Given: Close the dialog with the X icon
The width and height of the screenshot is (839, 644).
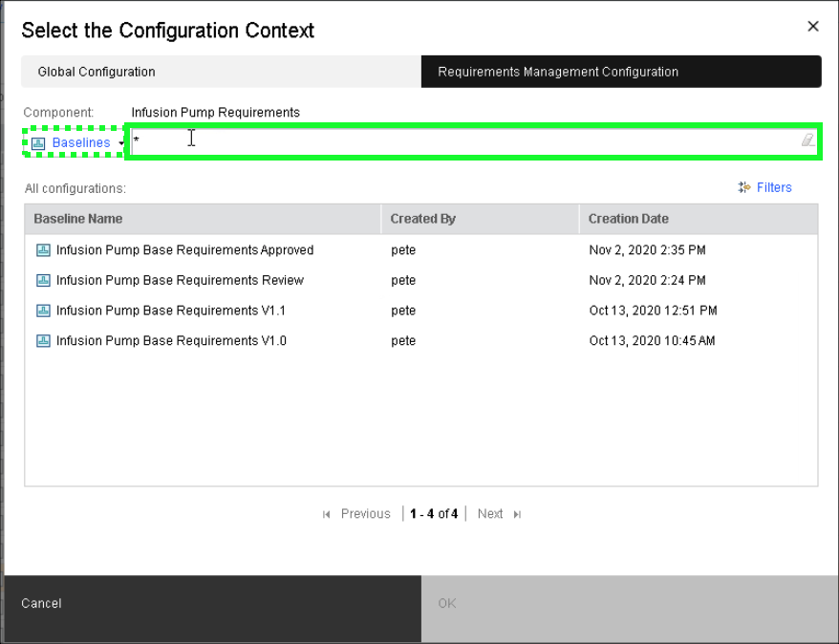Looking at the screenshot, I should point(813,27).
